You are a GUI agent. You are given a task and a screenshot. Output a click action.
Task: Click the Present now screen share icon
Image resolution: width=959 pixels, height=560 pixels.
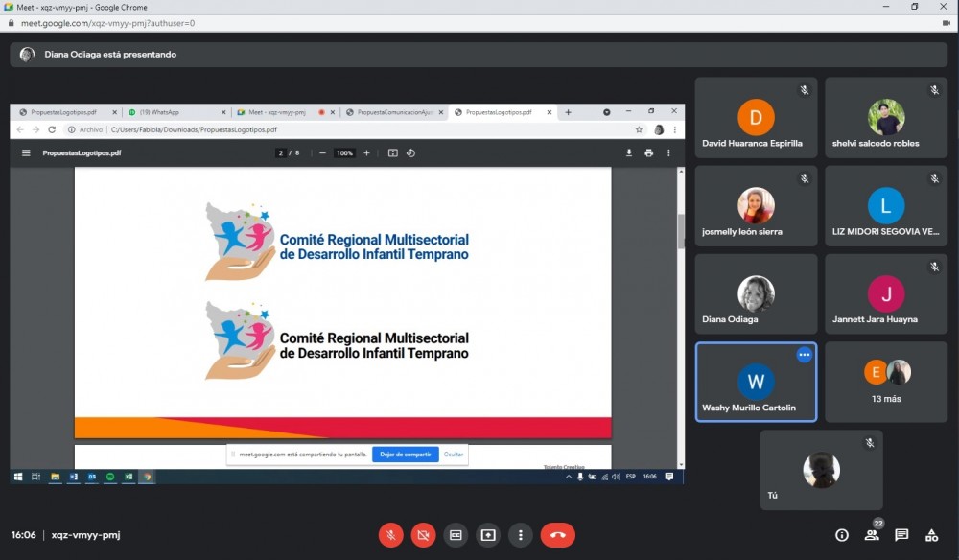488,535
